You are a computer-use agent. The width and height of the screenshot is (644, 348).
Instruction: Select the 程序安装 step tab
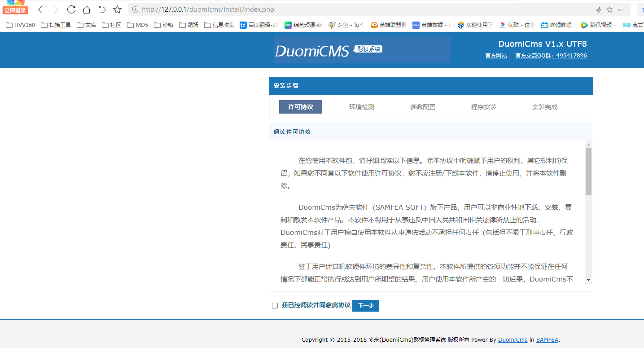pyautogui.click(x=484, y=107)
